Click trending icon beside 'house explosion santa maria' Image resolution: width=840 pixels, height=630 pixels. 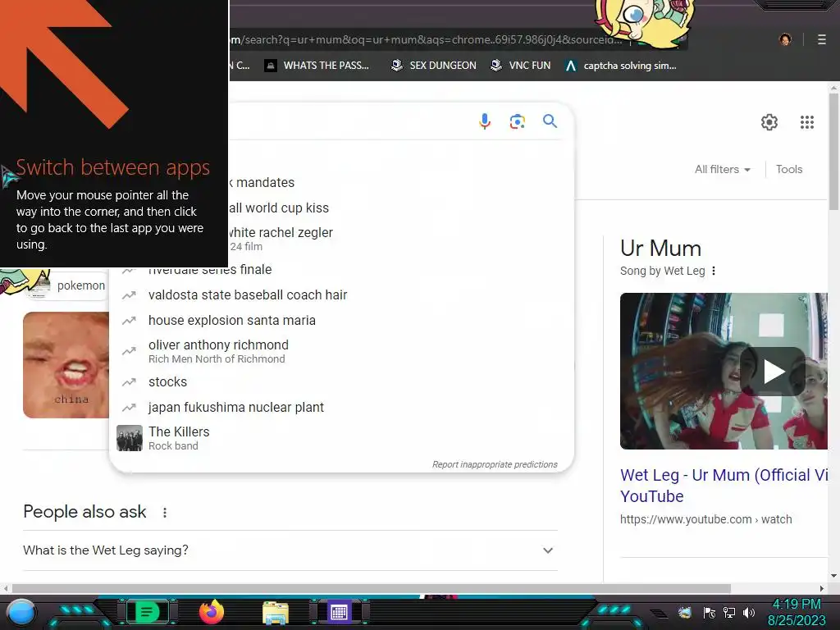click(x=129, y=321)
